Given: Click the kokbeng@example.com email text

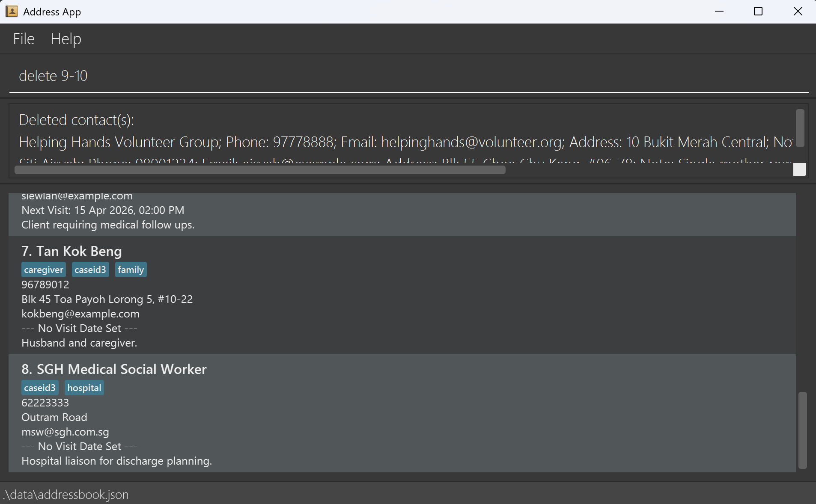Looking at the screenshot, I should click(x=80, y=314).
